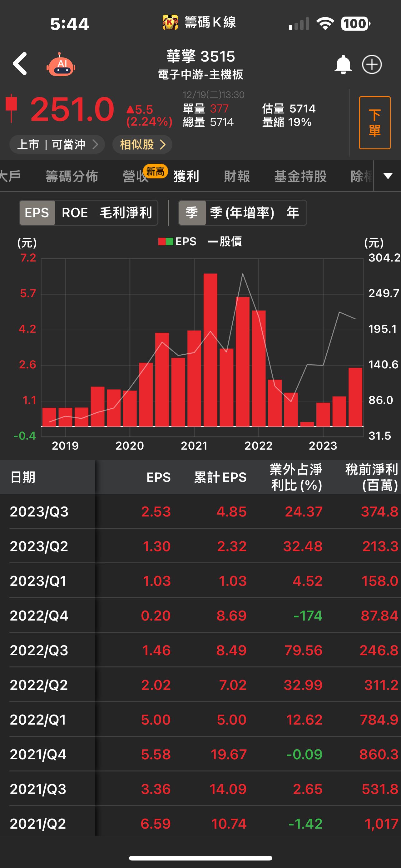Screen dimensions: 401x868
Task: Tap the 2022 label on chart axis
Action: tap(258, 446)
